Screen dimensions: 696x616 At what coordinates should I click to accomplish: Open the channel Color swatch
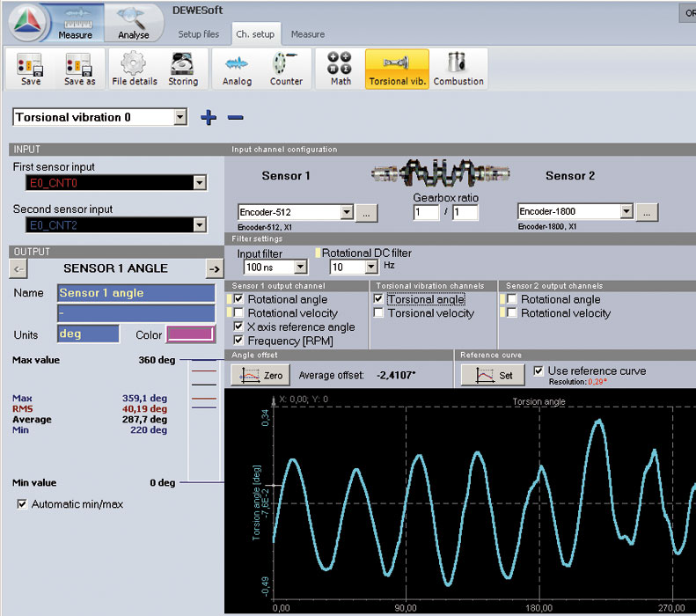click(x=191, y=334)
